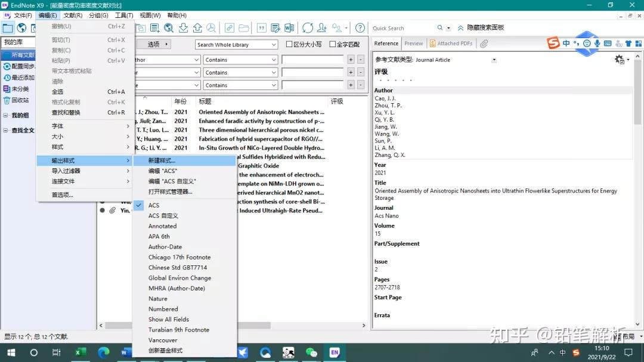Open EndNote help via the question mark icon
This screenshot has height=362, width=644.
coord(360,28)
